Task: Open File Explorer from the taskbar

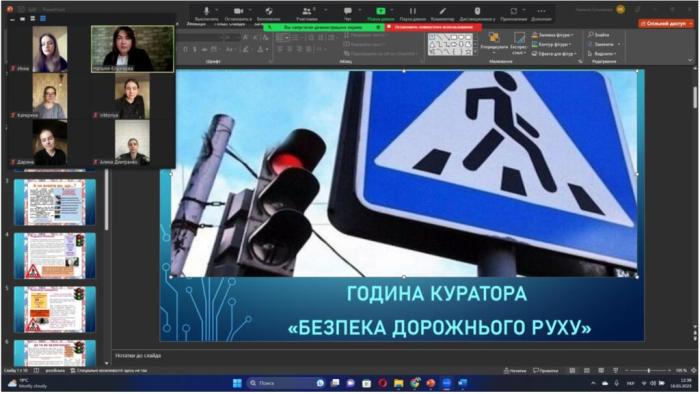Action: (x=398, y=383)
